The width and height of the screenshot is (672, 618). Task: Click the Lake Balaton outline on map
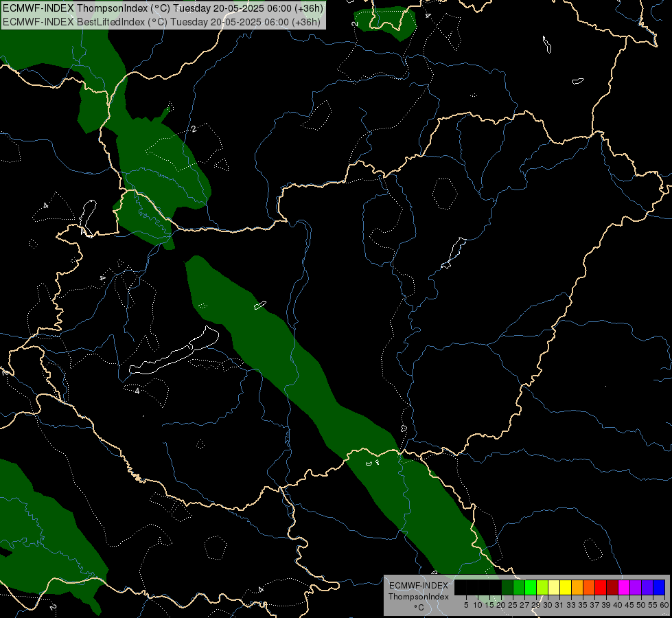point(174,351)
